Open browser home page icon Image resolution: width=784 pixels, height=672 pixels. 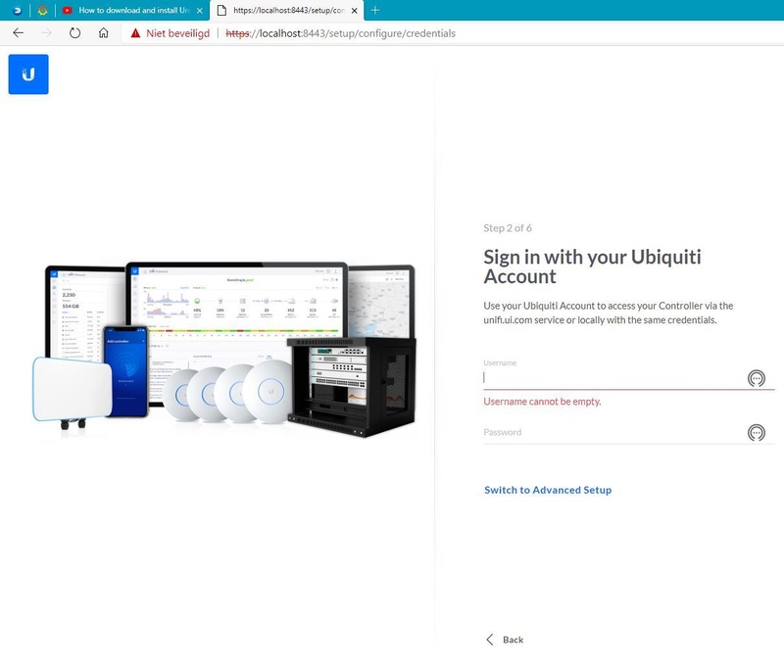104,33
